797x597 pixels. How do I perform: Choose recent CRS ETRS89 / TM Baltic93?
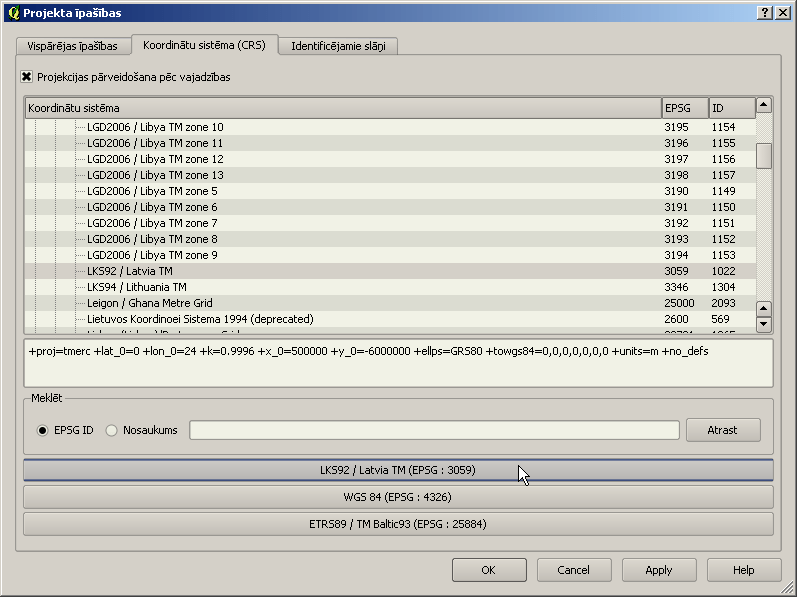click(x=398, y=524)
